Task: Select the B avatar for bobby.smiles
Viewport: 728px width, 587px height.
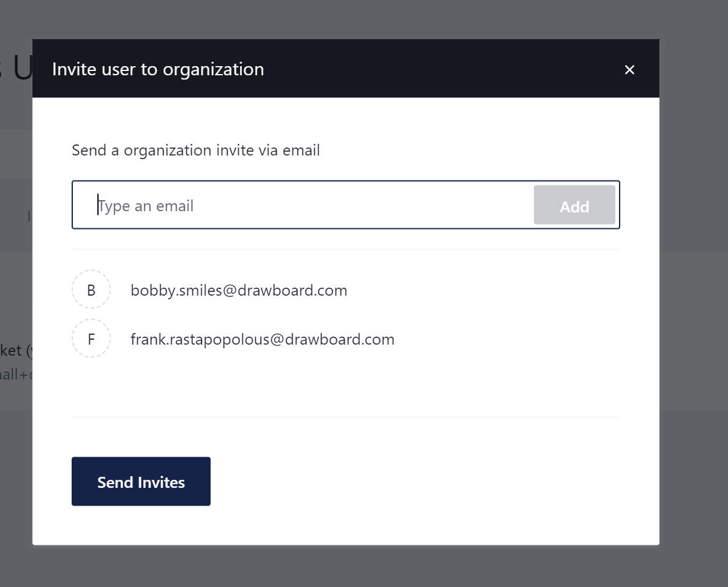Action: (91, 290)
